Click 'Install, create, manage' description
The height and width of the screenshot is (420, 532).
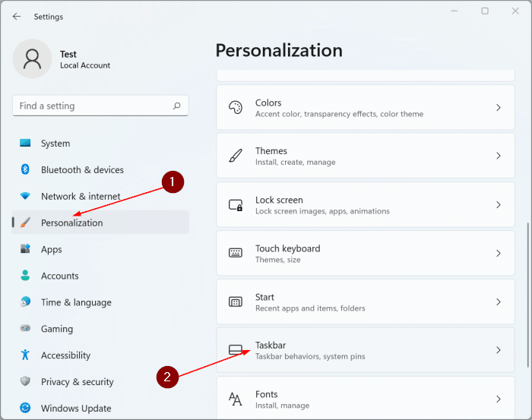click(x=295, y=162)
